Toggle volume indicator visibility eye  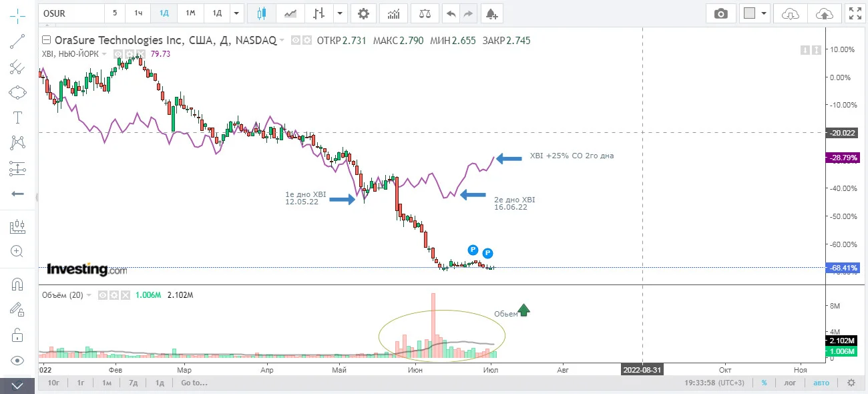(x=103, y=294)
